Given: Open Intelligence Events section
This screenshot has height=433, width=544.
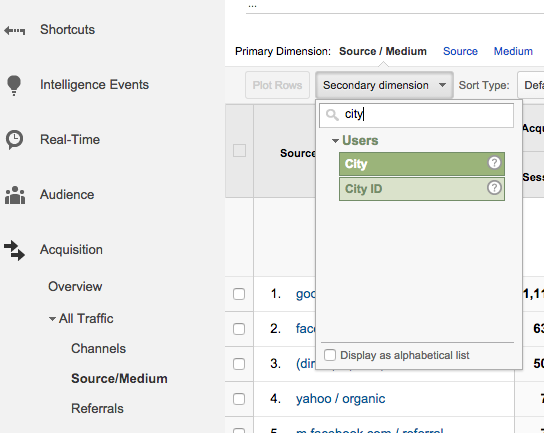Looking at the screenshot, I should click(x=94, y=85).
